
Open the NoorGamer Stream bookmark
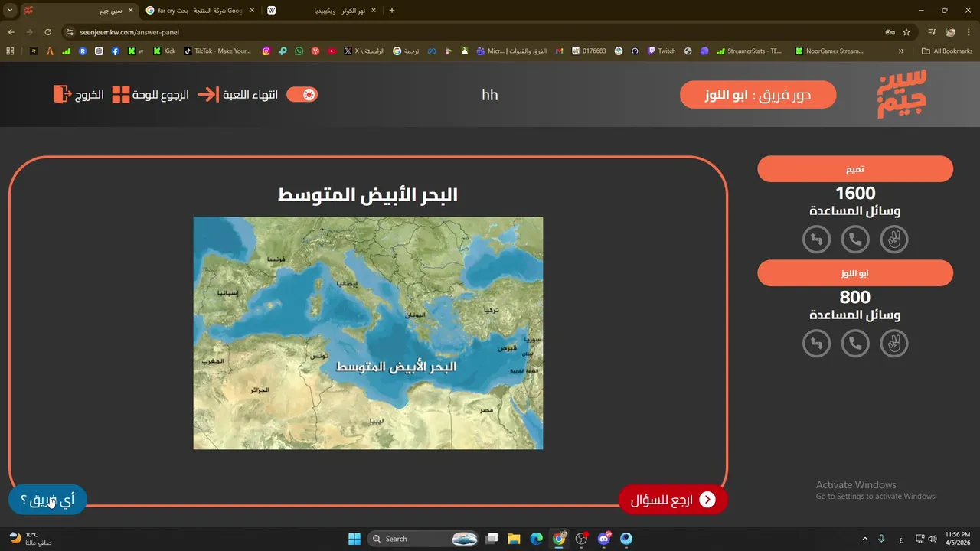829,51
